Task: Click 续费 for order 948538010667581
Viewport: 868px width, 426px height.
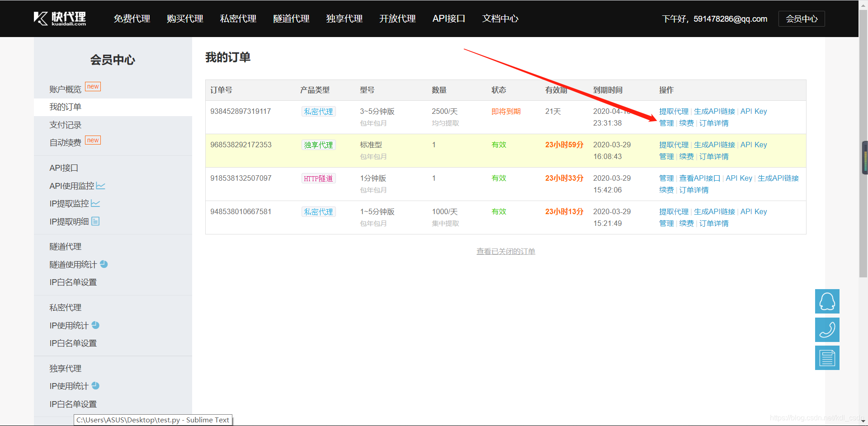Action: click(x=686, y=223)
